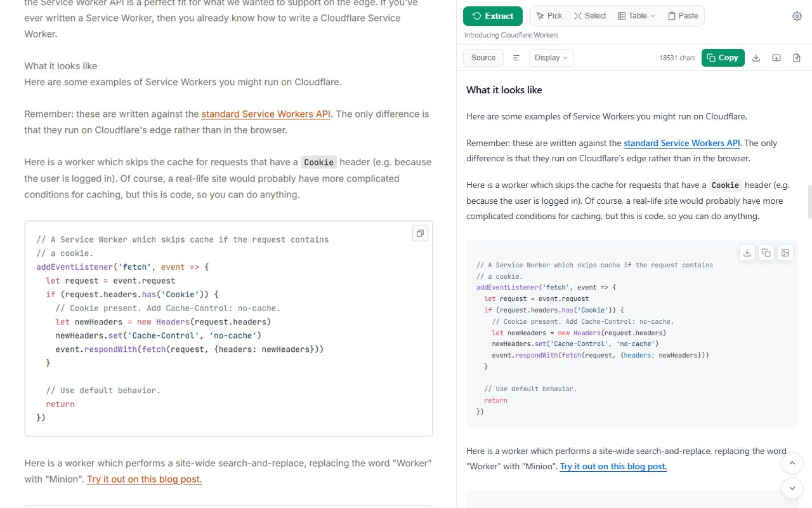Jump down with the down chevron button
The image size is (812, 508).
pyautogui.click(x=792, y=488)
